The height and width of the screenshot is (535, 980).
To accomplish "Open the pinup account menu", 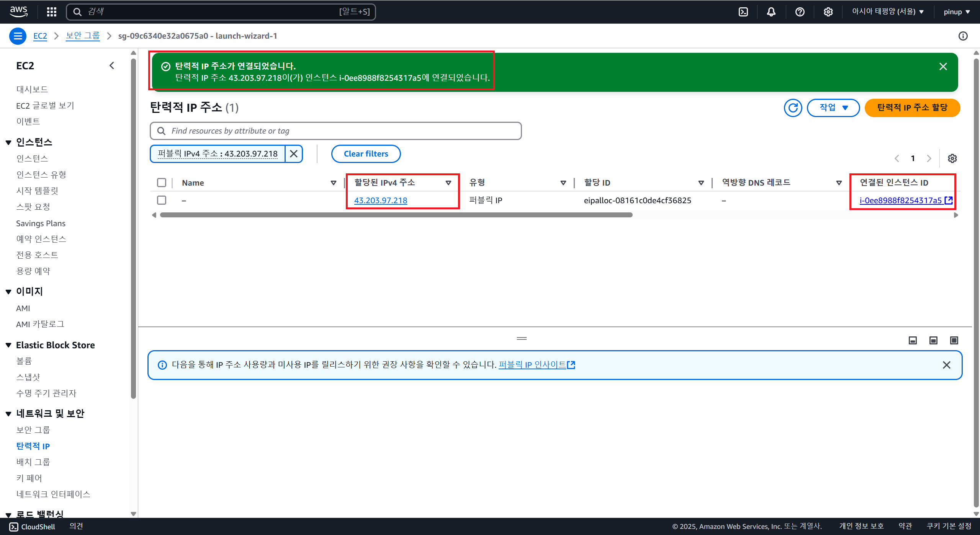I will [x=957, y=12].
